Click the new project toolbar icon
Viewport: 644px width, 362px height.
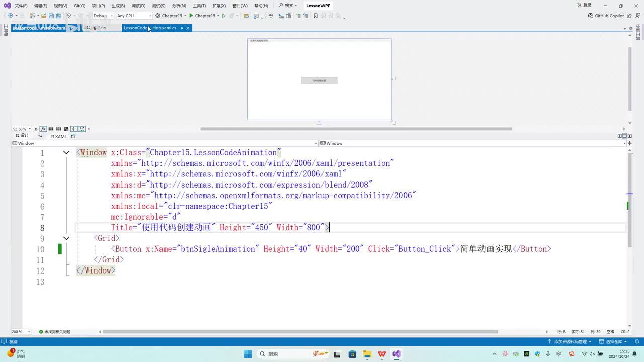click(x=33, y=16)
